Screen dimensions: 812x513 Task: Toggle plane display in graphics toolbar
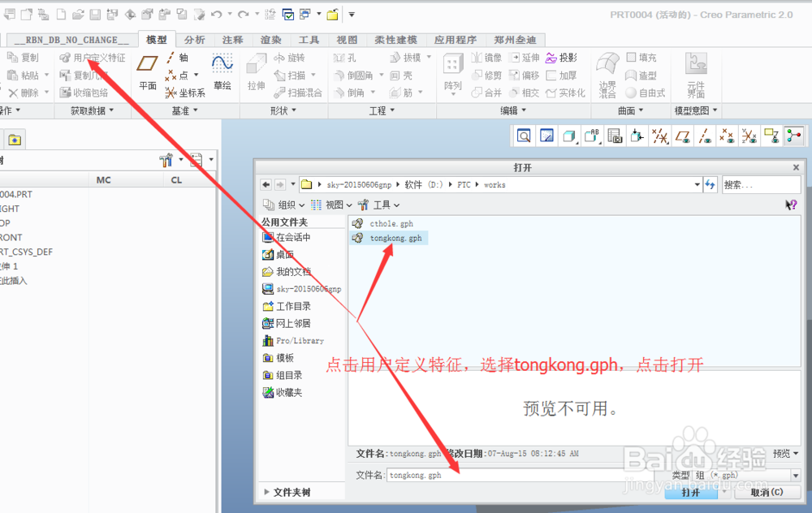(x=683, y=136)
